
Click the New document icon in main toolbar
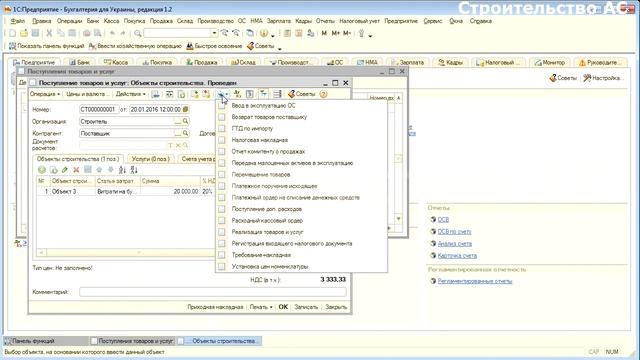[x=13, y=33]
